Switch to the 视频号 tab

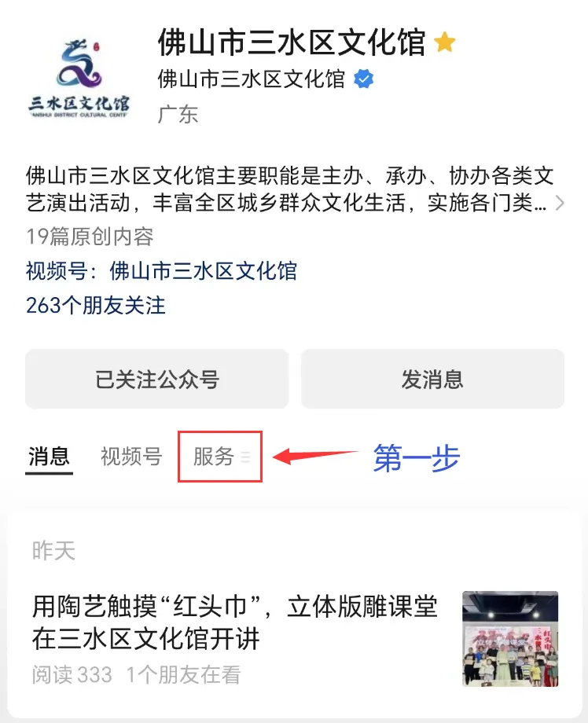[x=131, y=457]
